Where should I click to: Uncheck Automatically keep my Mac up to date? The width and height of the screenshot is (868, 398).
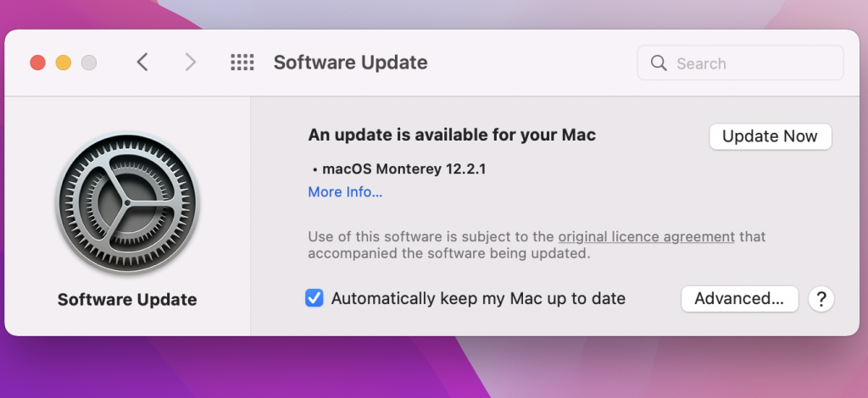(314, 298)
